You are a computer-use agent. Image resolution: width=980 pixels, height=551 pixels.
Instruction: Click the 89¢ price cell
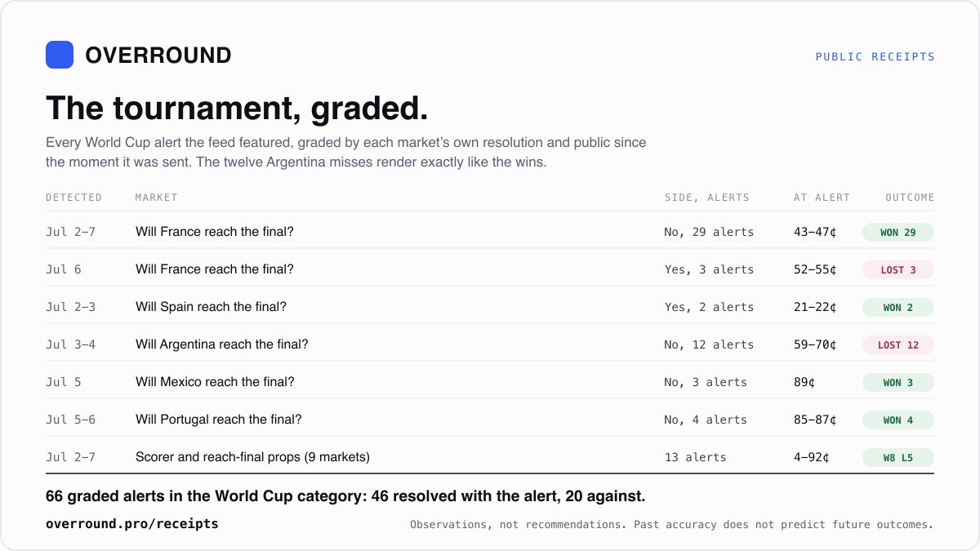[804, 382]
